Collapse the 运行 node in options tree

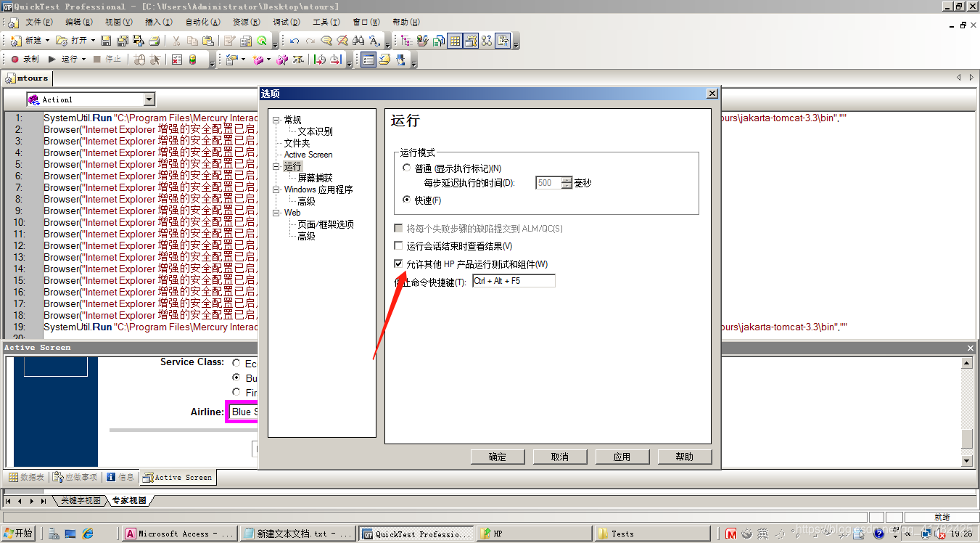[276, 166]
